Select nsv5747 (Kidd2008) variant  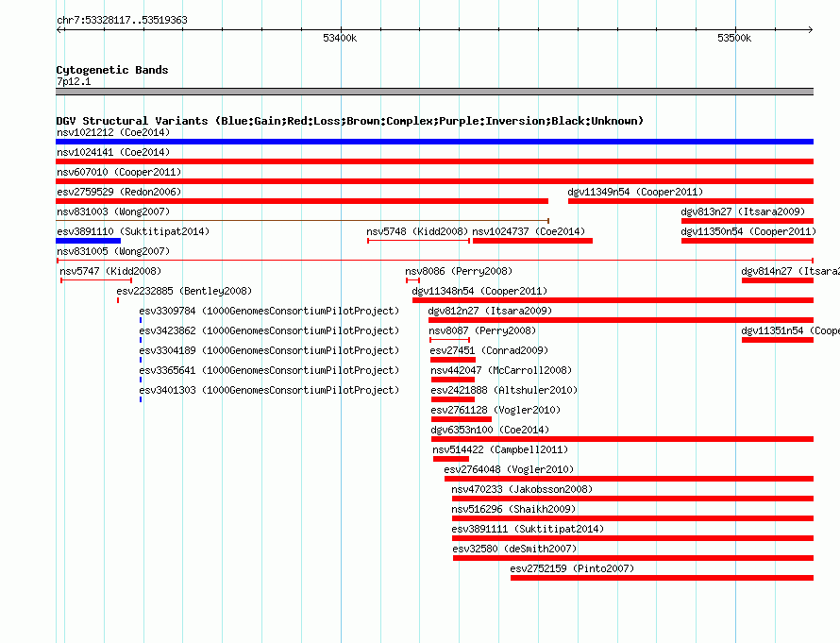click(110, 271)
